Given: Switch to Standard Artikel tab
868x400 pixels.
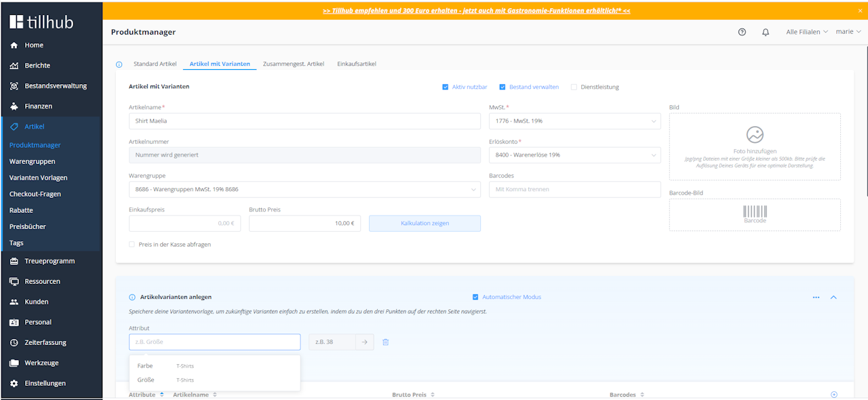Looking at the screenshot, I should coord(155,64).
